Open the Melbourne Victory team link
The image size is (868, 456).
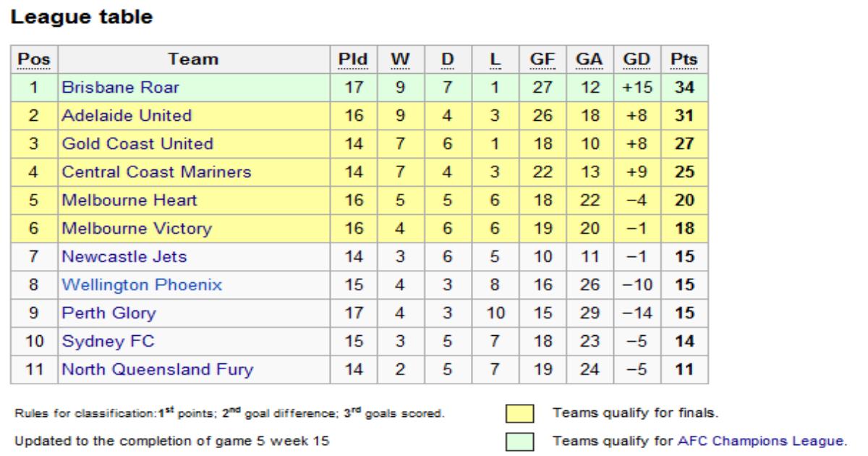click(137, 229)
